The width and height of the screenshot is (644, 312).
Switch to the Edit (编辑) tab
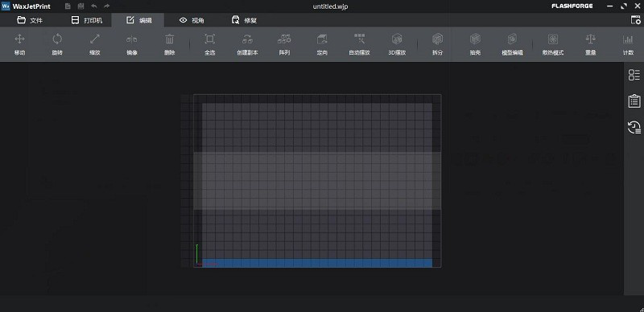click(x=138, y=20)
